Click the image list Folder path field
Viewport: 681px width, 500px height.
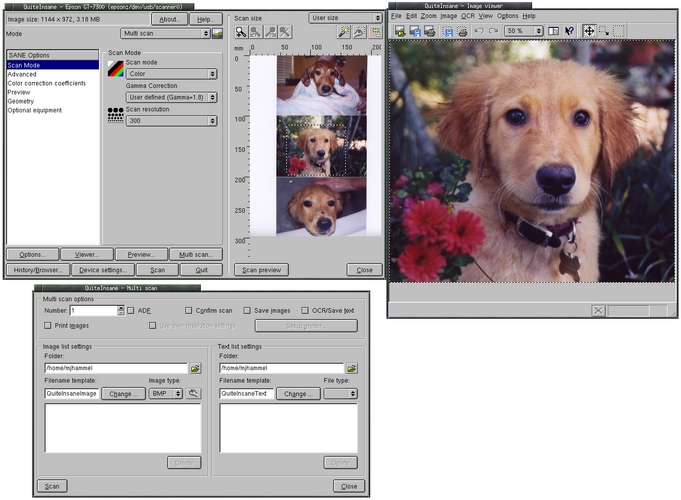[115, 369]
